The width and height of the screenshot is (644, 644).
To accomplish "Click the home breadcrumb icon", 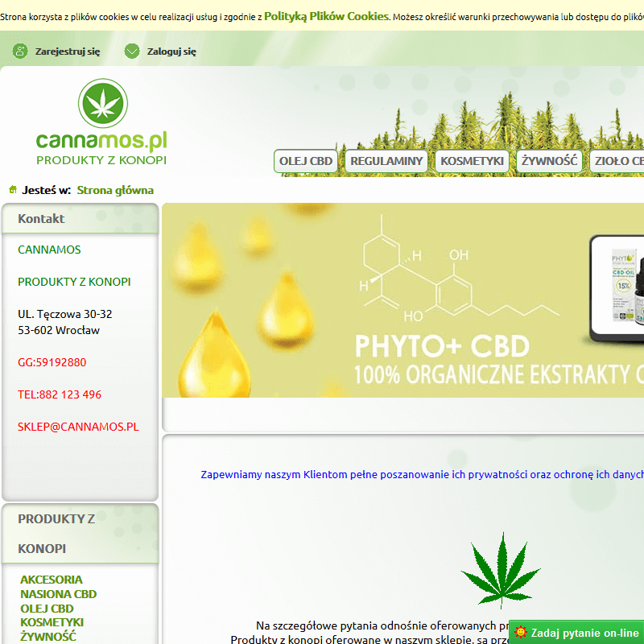I will tap(12, 190).
